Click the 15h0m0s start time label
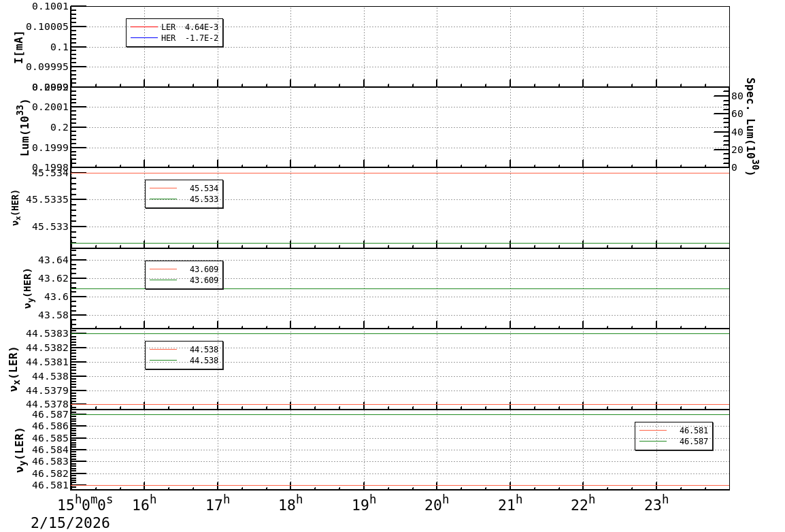This screenshot has height=532, width=785. (x=85, y=504)
